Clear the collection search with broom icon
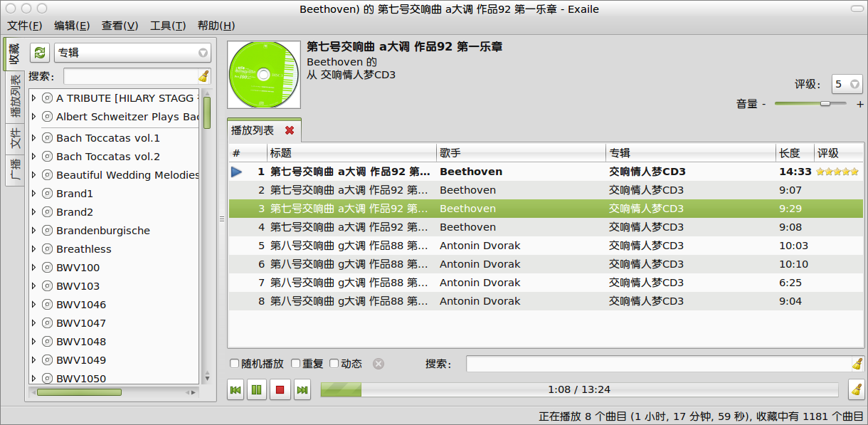The image size is (868, 425). (x=203, y=77)
